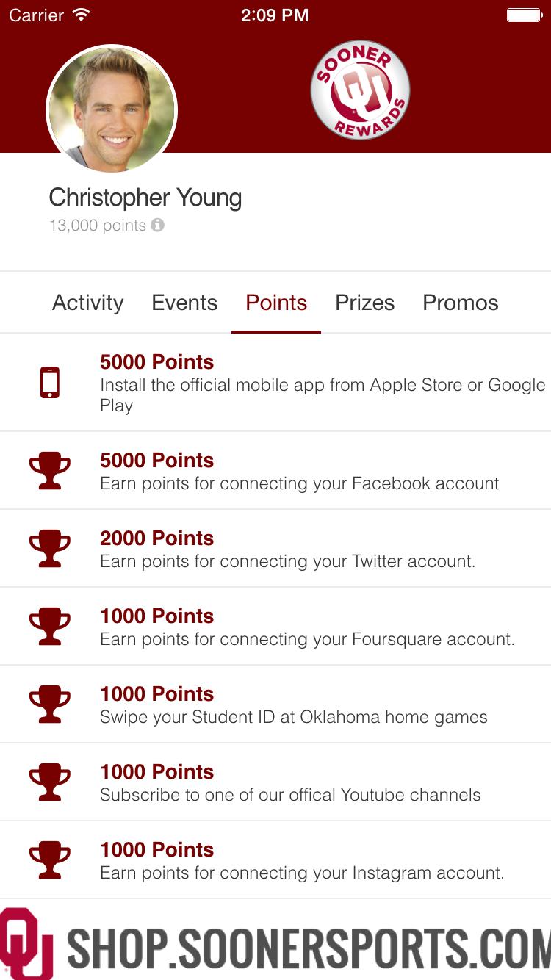Tap the trophy icon for Student ID swipe
551x980 pixels.
50,705
